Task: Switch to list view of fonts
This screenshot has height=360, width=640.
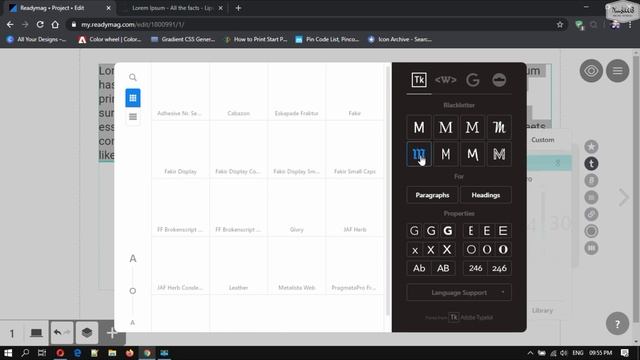Action: pos(133,117)
